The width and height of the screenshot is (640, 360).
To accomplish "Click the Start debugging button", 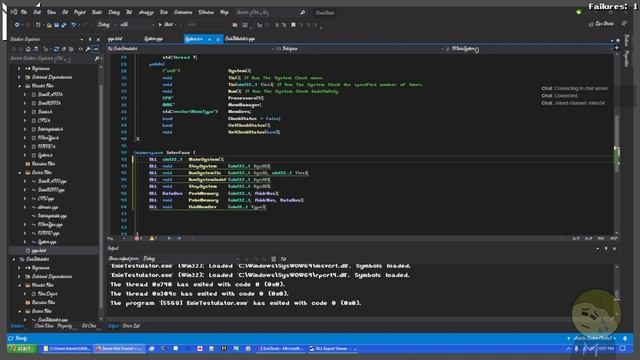I will click(166, 25).
